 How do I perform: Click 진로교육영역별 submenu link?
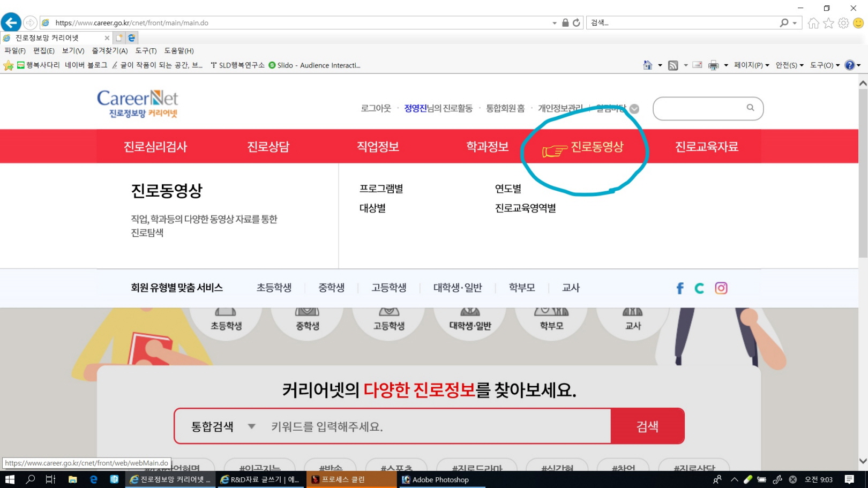pyautogui.click(x=526, y=208)
